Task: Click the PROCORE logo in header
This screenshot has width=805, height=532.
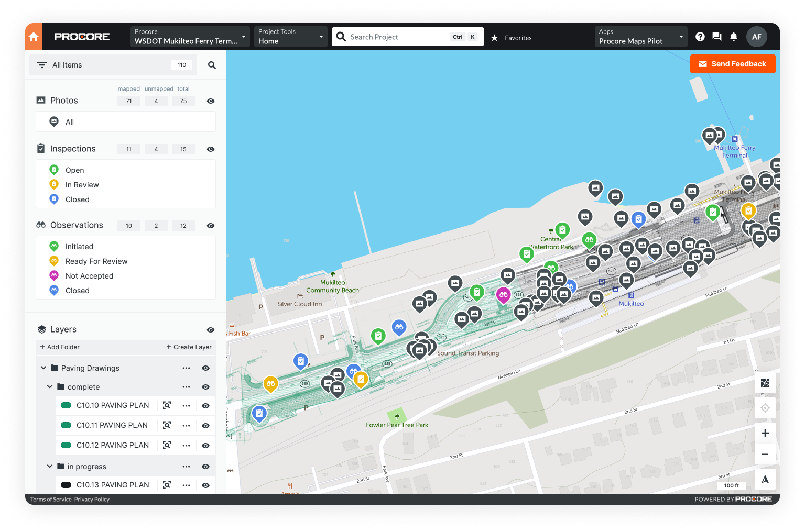Action: coord(82,37)
